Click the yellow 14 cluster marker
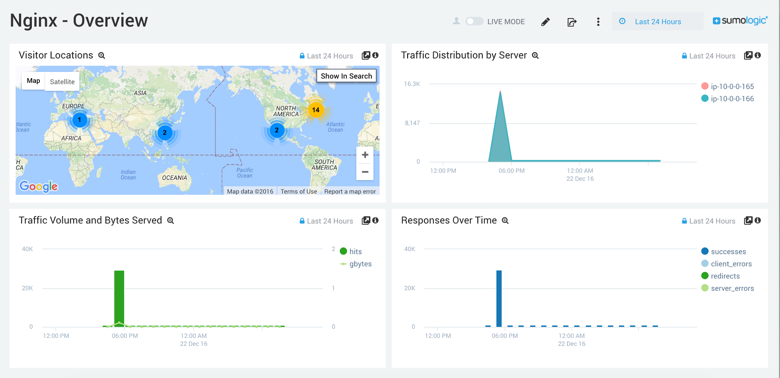780x378 pixels. pyautogui.click(x=315, y=110)
